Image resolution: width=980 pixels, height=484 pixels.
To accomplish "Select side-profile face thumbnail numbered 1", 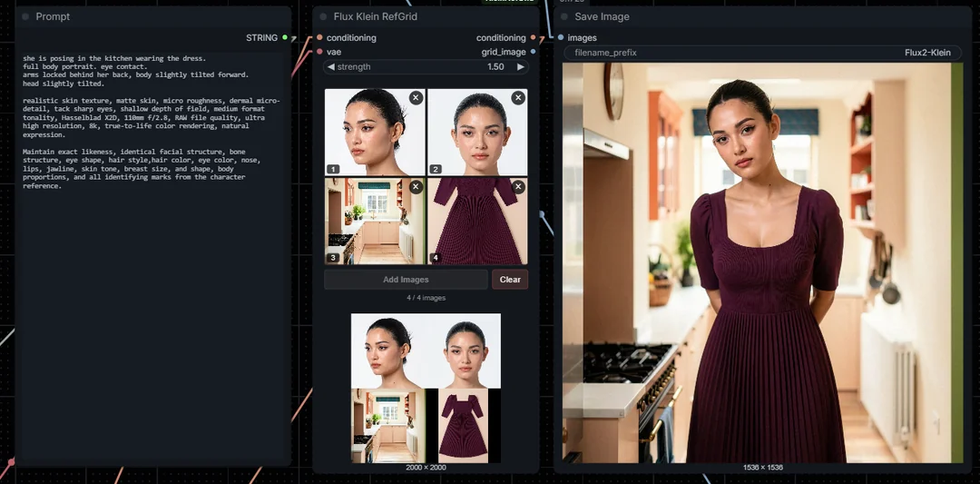I will 375,132.
